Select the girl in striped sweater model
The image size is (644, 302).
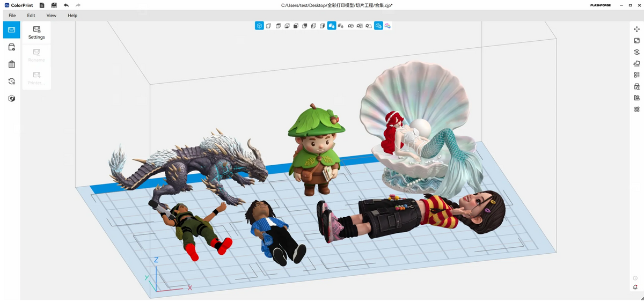(x=411, y=217)
